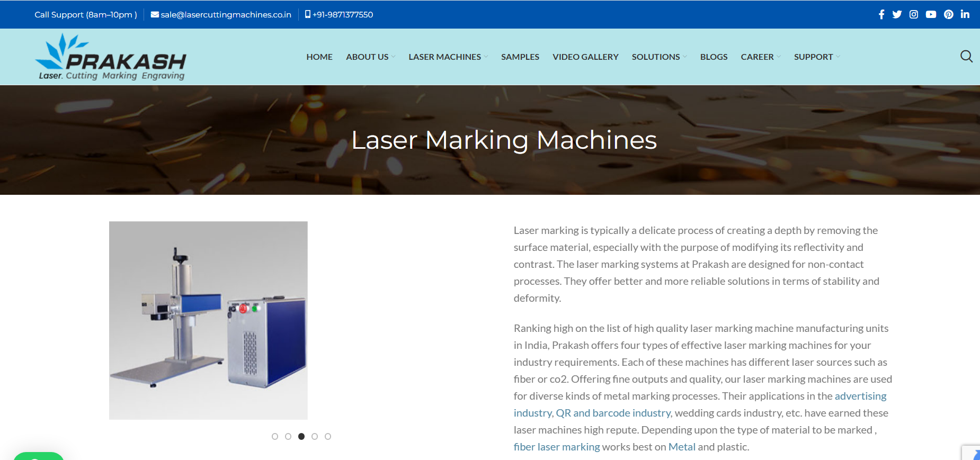This screenshot has height=460, width=980.
Task: Open the Samples menu item
Action: point(520,57)
